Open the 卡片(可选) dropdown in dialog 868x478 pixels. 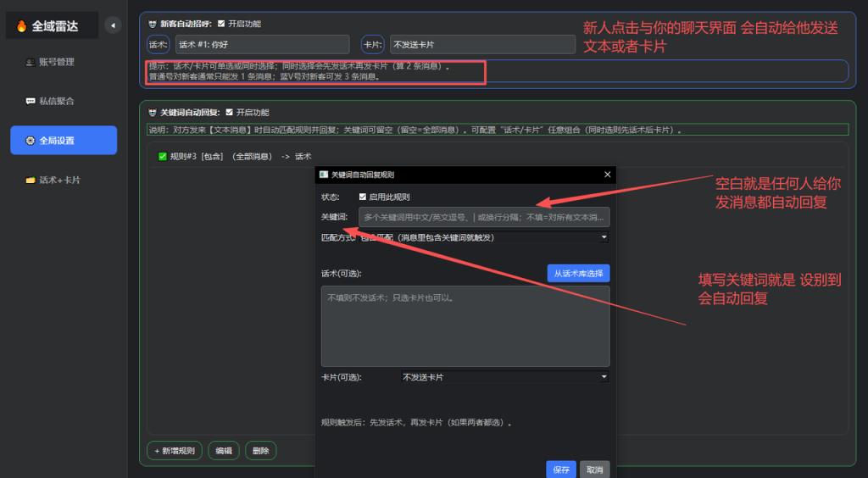click(504, 377)
